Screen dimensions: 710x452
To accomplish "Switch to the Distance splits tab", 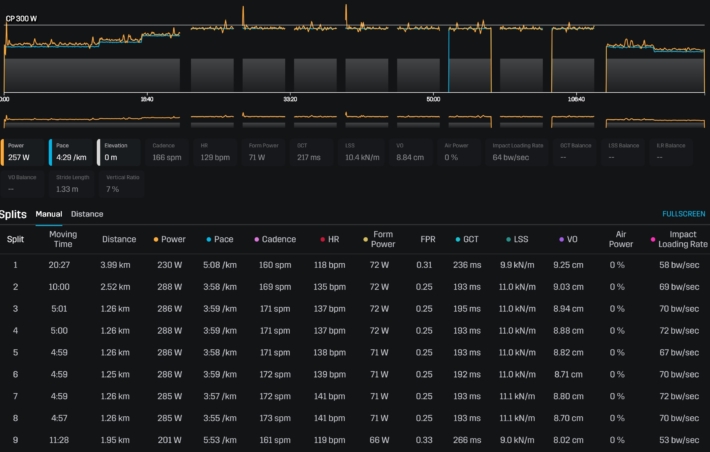I will pyautogui.click(x=86, y=214).
